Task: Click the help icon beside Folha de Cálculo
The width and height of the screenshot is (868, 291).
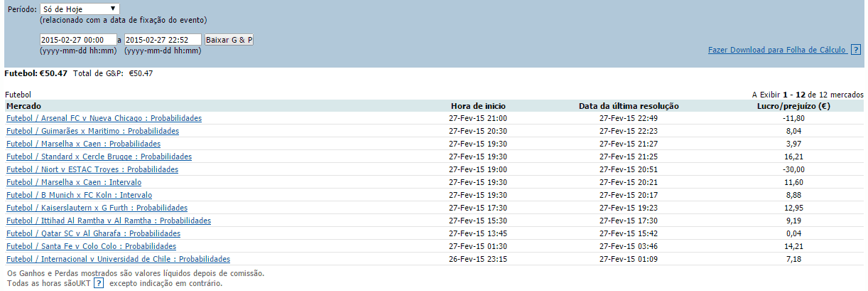Action: pyautogui.click(x=855, y=50)
